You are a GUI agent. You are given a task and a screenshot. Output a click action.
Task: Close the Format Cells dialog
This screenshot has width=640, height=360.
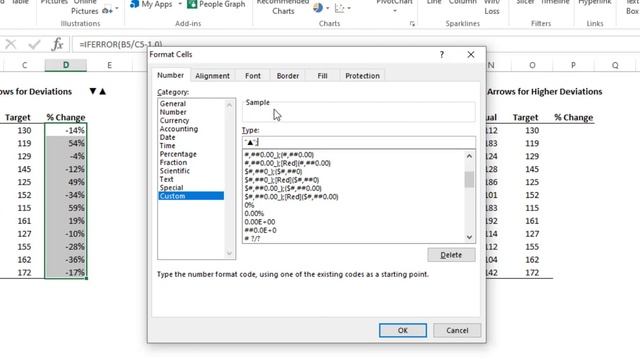pyautogui.click(x=471, y=54)
